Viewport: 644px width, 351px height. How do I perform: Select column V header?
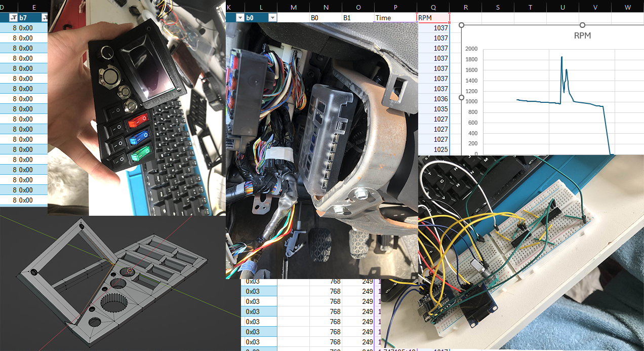pos(595,7)
